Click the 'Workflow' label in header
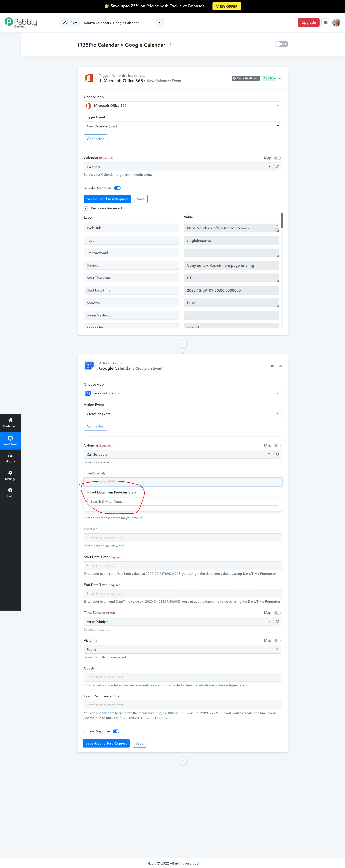The height and width of the screenshot is (868, 345). click(x=70, y=23)
